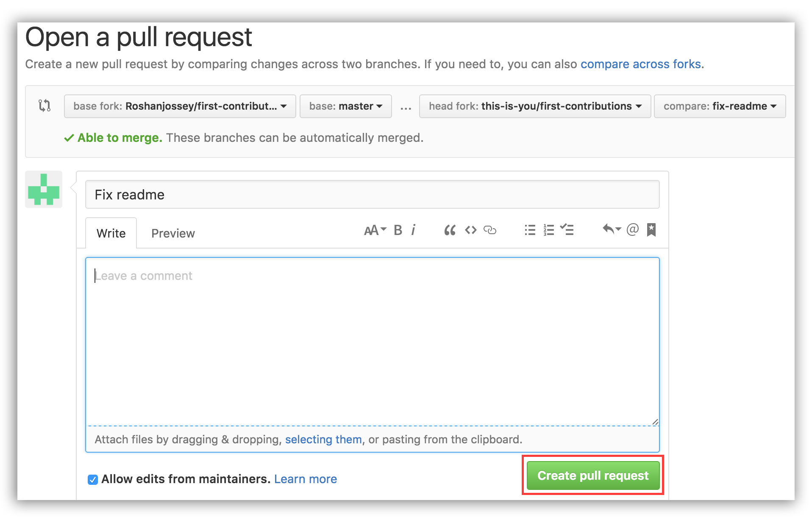Add an unordered list
The width and height of the screenshot is (812, 528).
click(530, 230)
